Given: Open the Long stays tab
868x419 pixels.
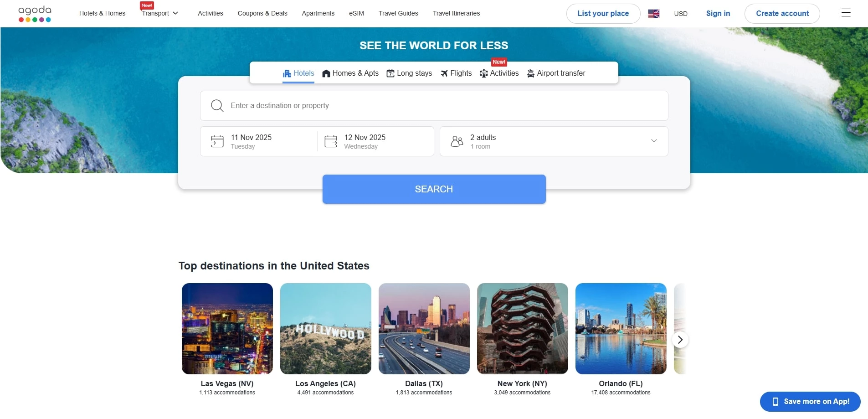Looking at the screenshot, I should [409, 73].
